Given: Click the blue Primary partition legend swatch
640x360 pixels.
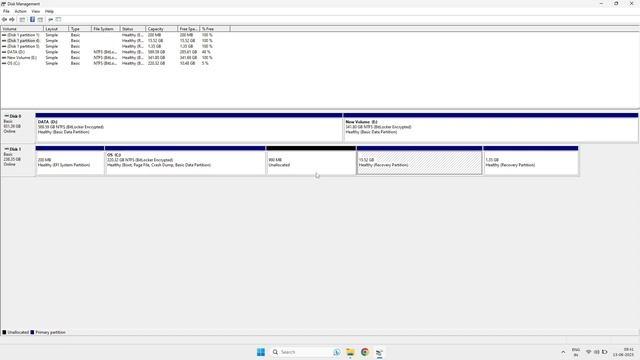Looking at the screenshot, I should point(32,332).
